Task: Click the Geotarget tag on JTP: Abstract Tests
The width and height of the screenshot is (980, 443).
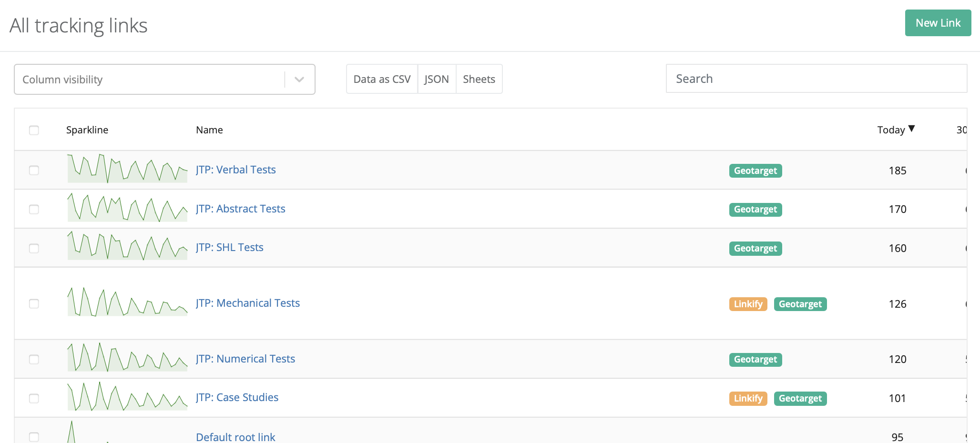Action: tap(755, 210)
